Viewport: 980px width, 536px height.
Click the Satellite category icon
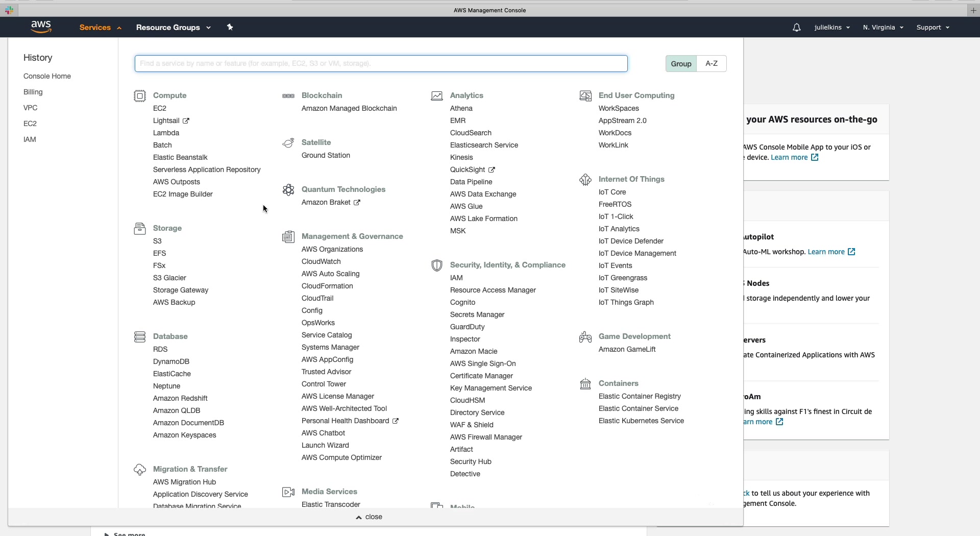(288, 143)
